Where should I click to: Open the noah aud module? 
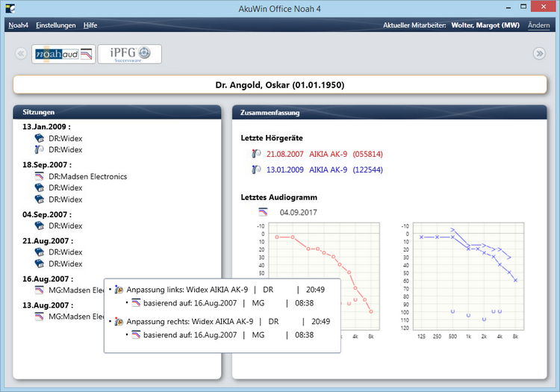coord(63,54)
